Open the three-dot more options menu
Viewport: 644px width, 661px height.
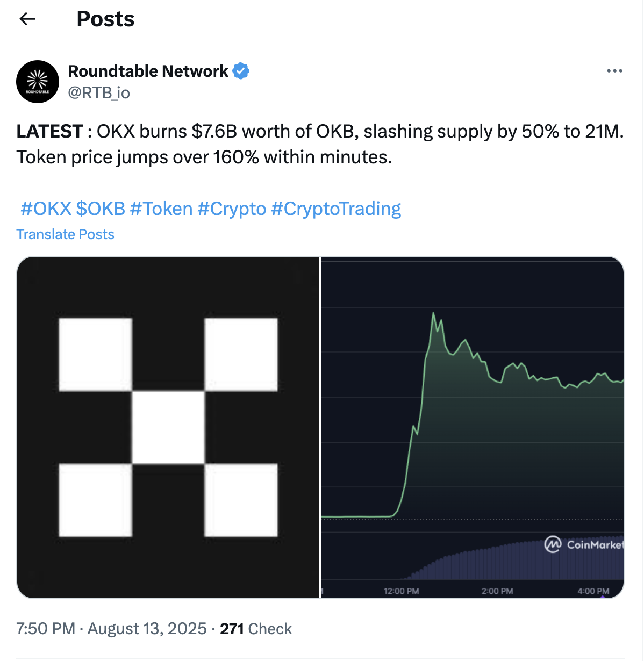614,71
